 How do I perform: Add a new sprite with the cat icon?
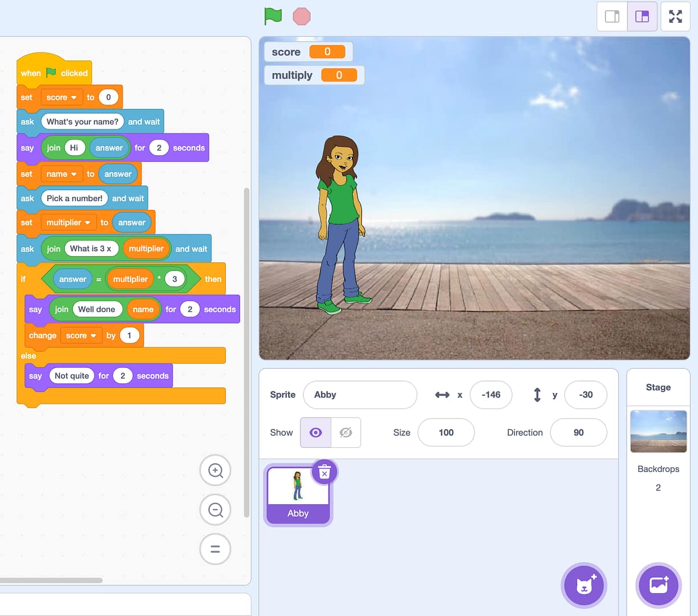click(x=583, y=585)
